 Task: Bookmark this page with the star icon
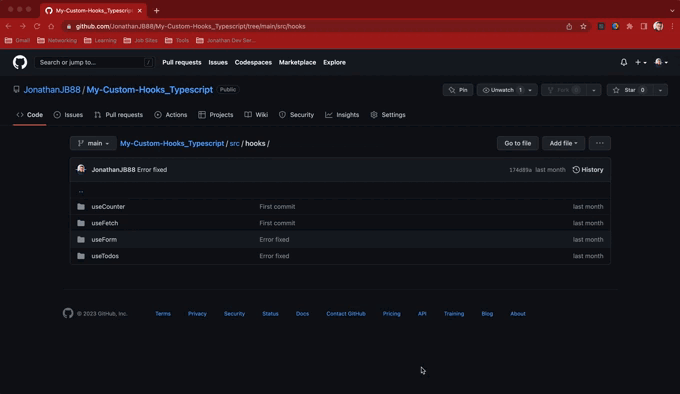tap(583, 26)
